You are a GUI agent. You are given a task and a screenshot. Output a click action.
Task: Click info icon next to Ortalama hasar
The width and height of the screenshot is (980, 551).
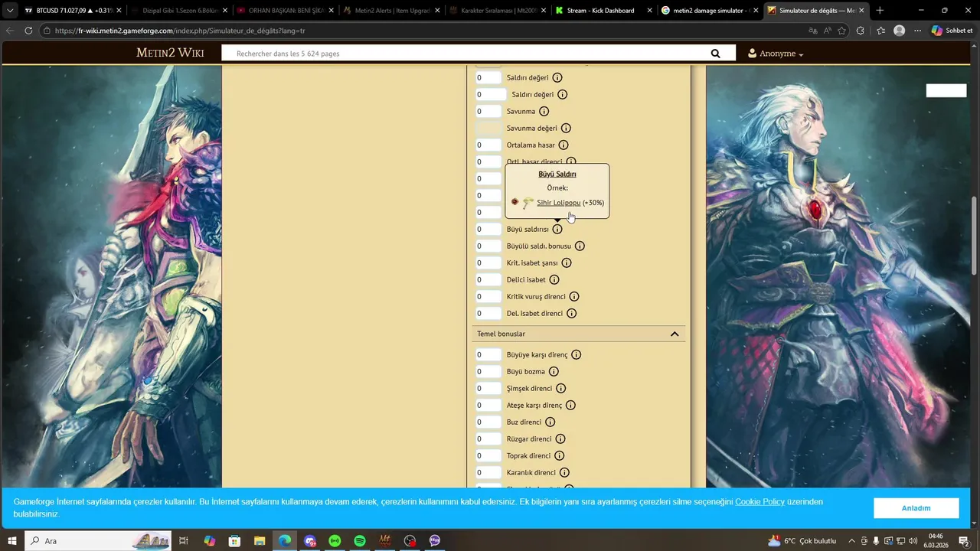tap(563, 145)
